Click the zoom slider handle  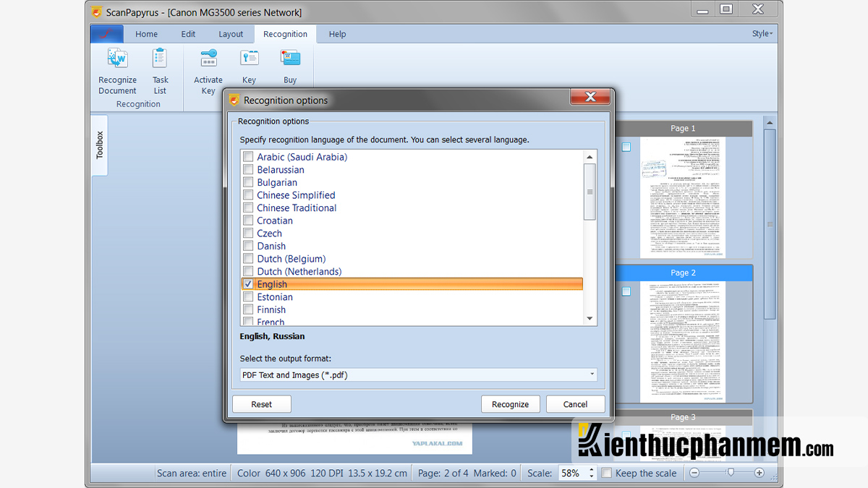point(731,472)
